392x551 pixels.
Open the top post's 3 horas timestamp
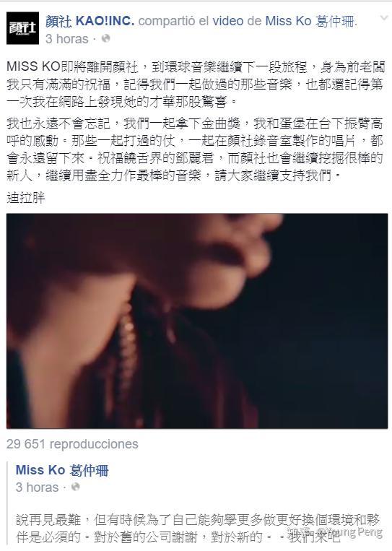66,39
